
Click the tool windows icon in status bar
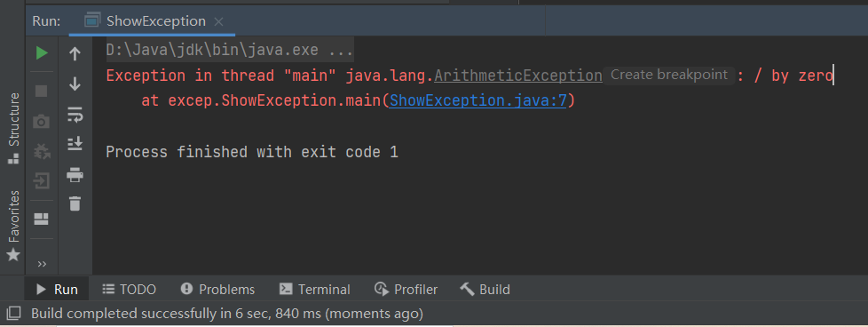click(13, 315)
